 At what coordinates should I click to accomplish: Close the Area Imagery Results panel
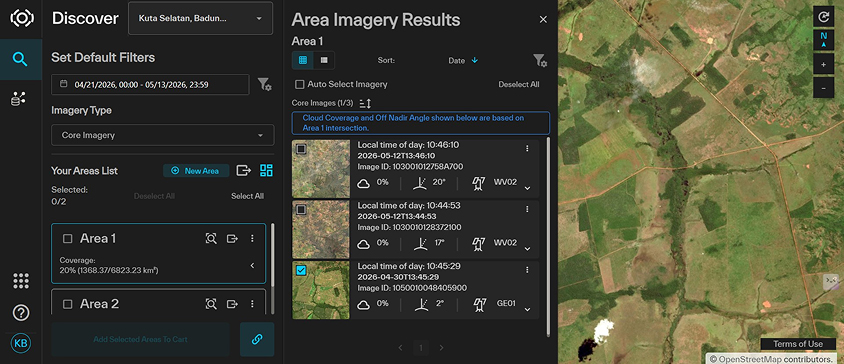coord(543,20)
